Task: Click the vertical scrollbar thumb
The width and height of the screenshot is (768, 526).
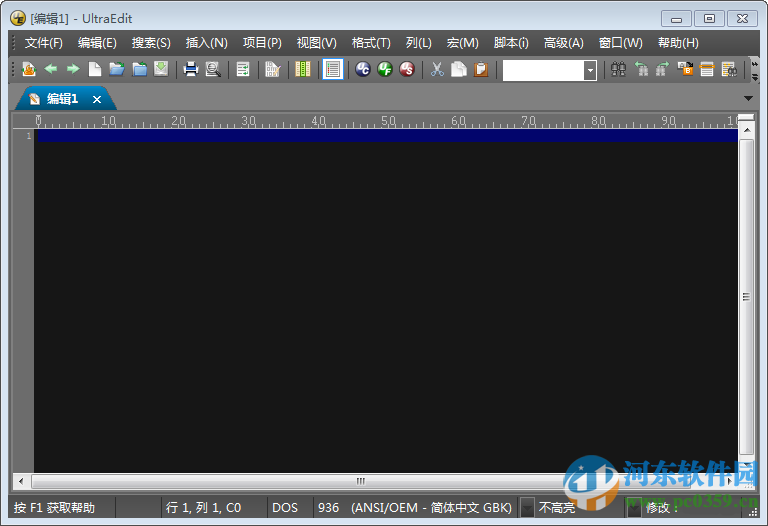Action: 746,297
